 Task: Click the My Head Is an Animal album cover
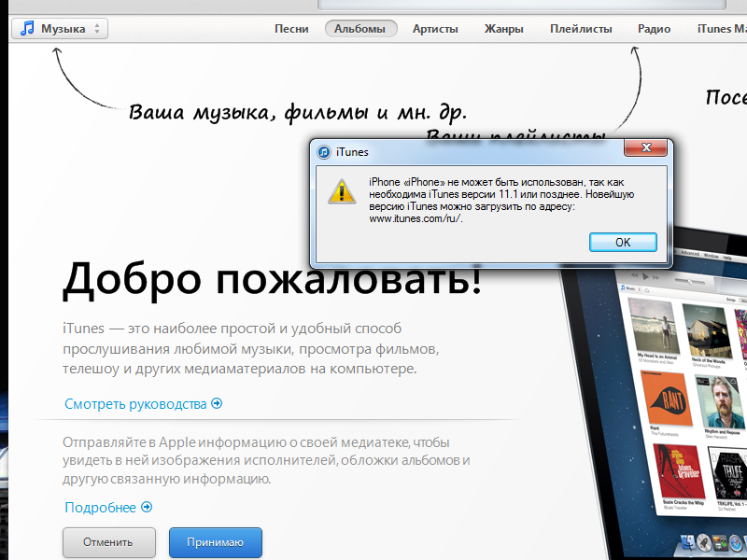[x=655, y=326]
